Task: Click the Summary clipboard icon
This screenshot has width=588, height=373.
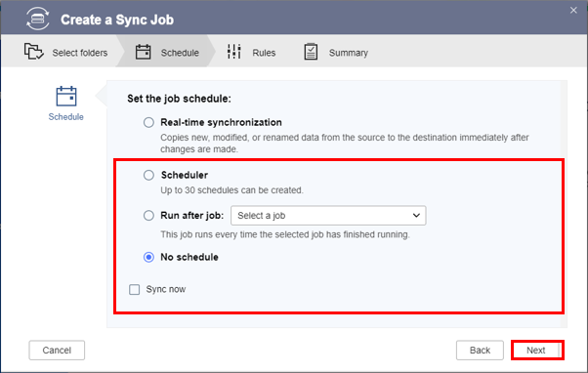Action: pos(311,52)
